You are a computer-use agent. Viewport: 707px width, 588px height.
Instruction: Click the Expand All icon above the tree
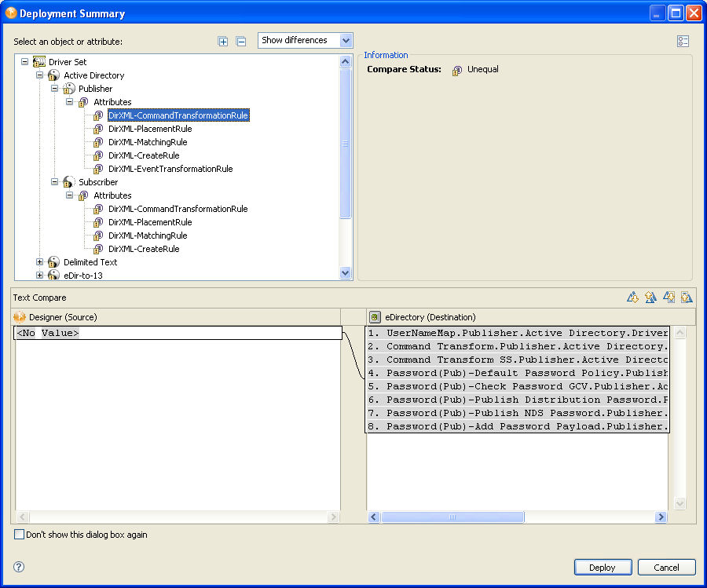click(x=223, y=42)
